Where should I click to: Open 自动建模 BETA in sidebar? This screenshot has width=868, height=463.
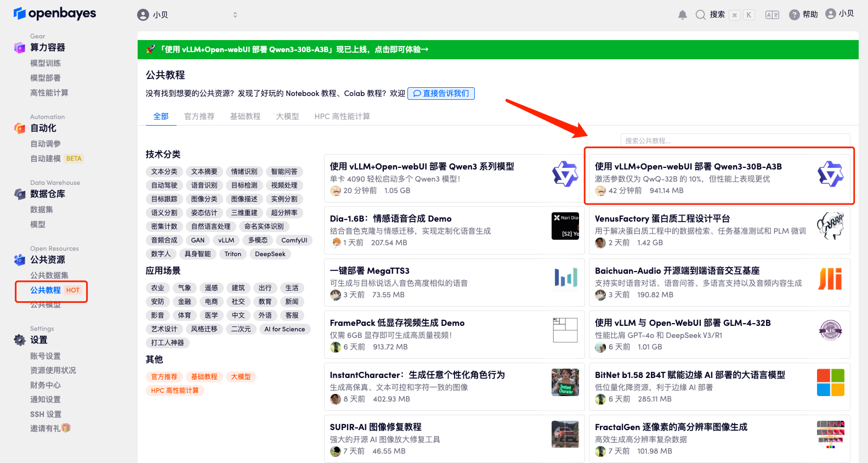[56, 159]
